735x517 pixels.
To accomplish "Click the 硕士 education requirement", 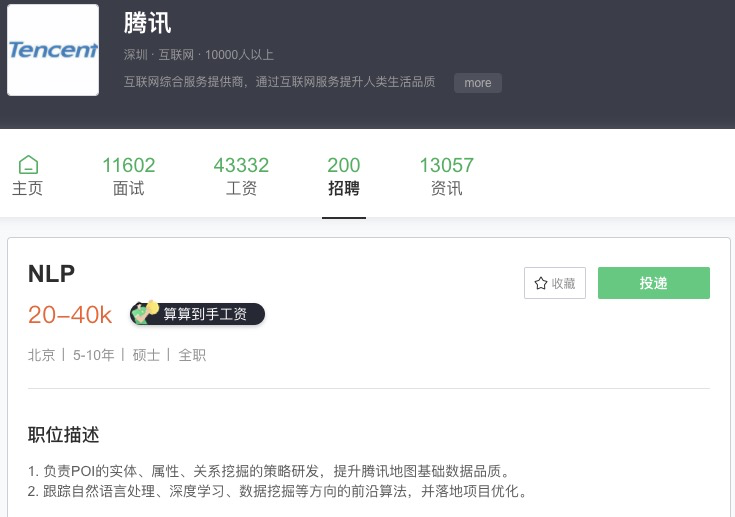I will [146, 355].
